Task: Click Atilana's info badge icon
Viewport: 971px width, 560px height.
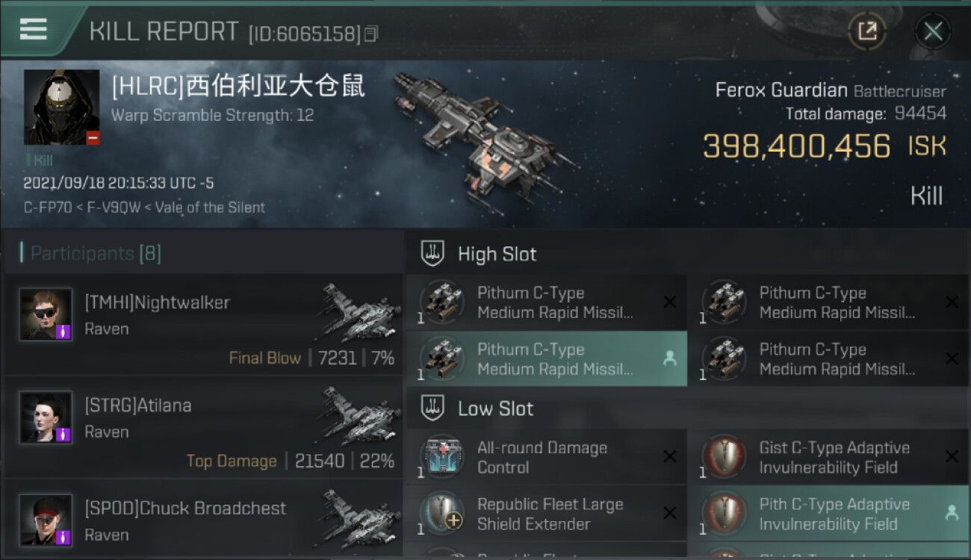Action: [x=63, y=434]
